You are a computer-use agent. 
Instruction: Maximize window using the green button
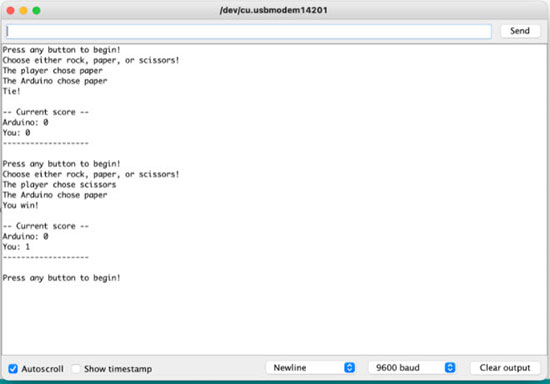36,11
